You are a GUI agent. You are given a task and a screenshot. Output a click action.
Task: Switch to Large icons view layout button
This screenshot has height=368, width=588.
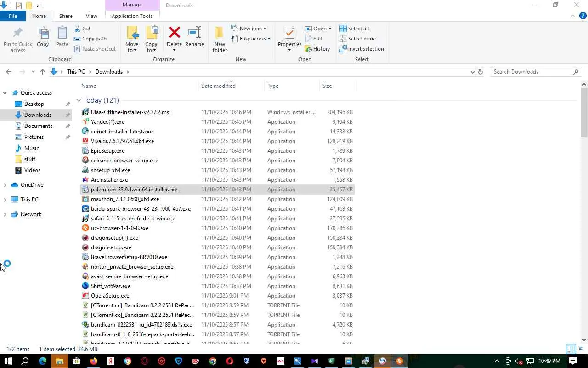pos(580,349)
